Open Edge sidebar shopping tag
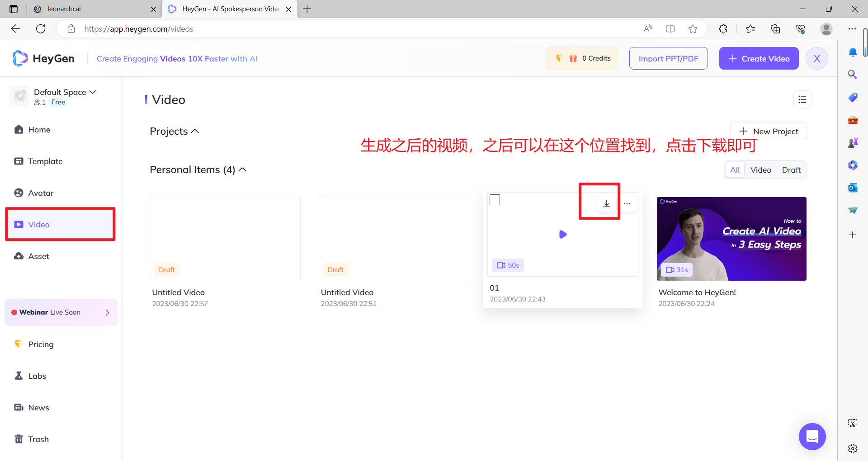 pyautogui.click(x=853, y=97)
